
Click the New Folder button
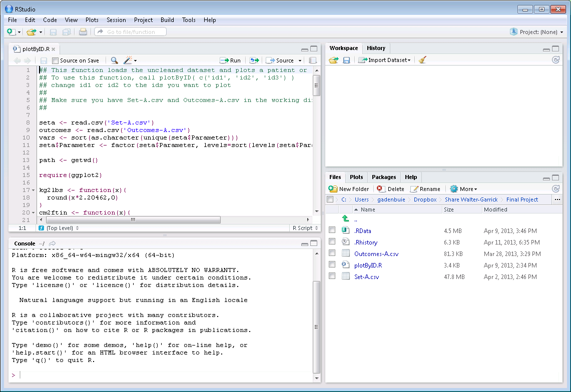pos(348,189)
